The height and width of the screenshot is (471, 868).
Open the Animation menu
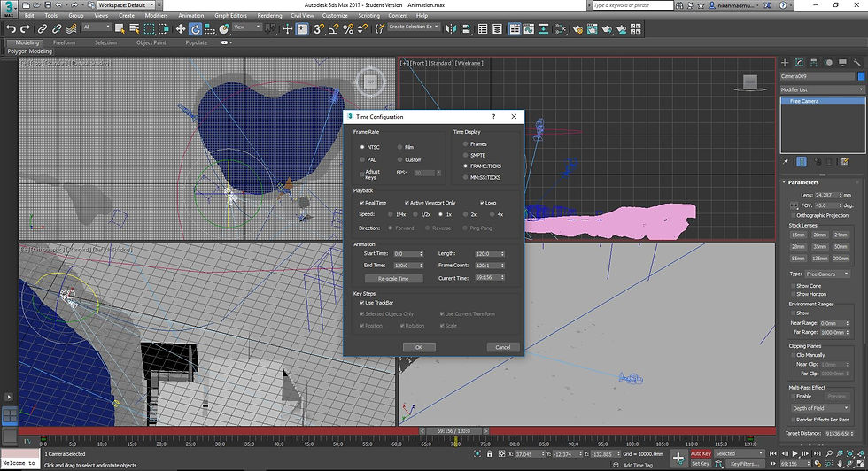coord(191,16)
